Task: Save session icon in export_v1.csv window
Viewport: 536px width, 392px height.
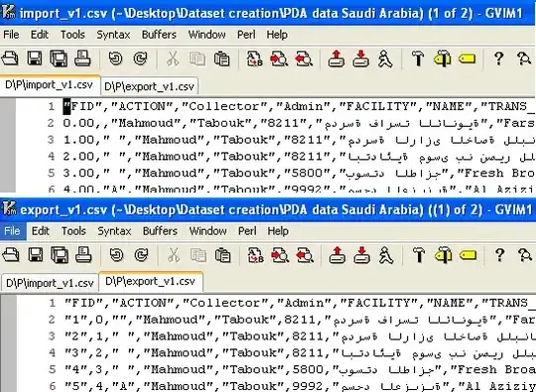Action: coord(362,255)
